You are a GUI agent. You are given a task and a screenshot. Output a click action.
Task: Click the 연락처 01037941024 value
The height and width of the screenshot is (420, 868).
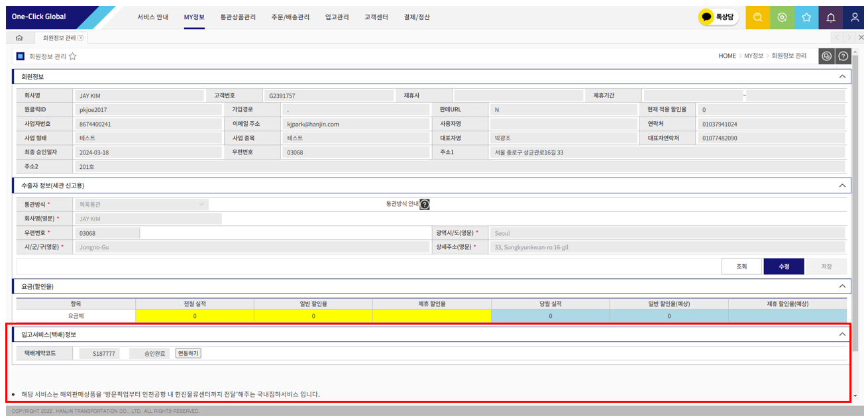pyautogui.click(x=771, y=124)
